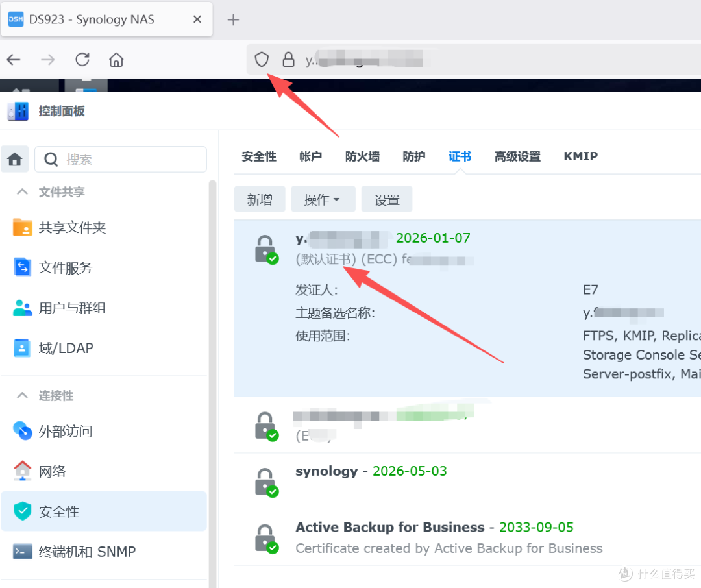Click the home icon at sidebar top

tap(14, 159)
